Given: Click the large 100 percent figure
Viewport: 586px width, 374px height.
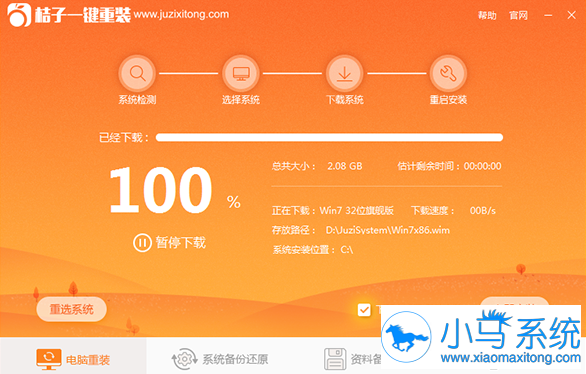Looking at the screenshot, I should pyautogui.click(x=160, y=191).
